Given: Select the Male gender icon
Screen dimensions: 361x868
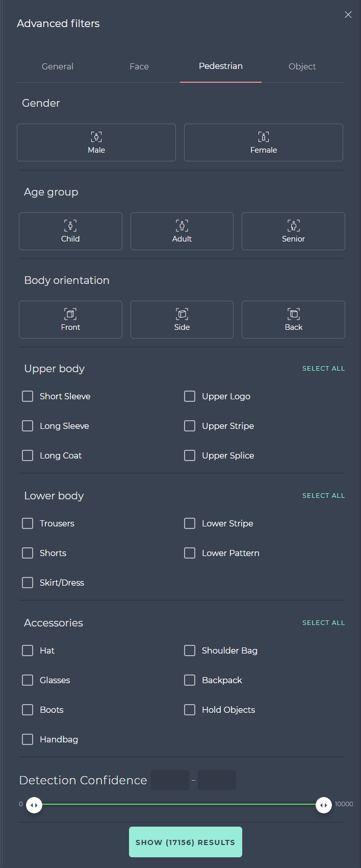Looking at the screenshot, I should point(96,136).
